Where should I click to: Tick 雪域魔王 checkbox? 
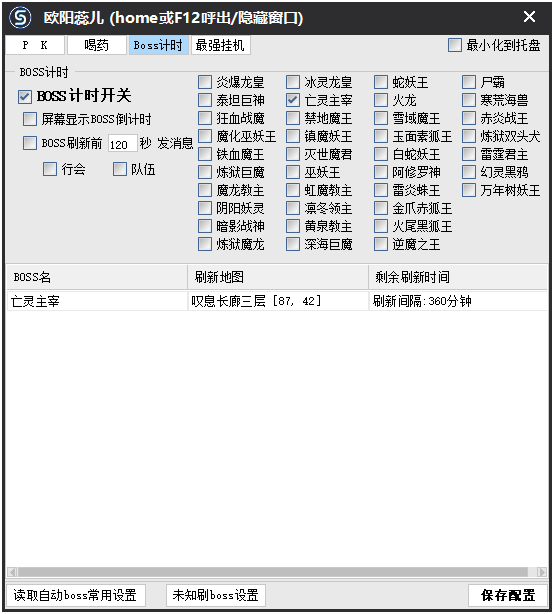coord(381,118)
